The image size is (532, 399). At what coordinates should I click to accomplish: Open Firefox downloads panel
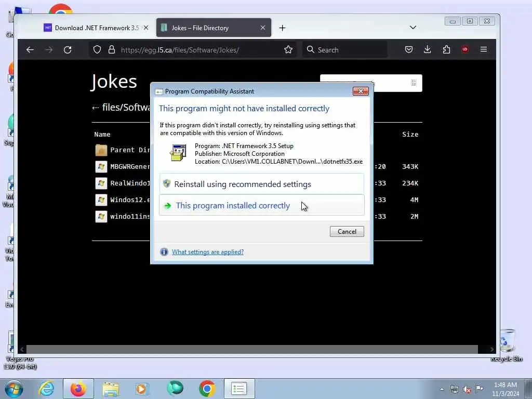pos(428,49)
